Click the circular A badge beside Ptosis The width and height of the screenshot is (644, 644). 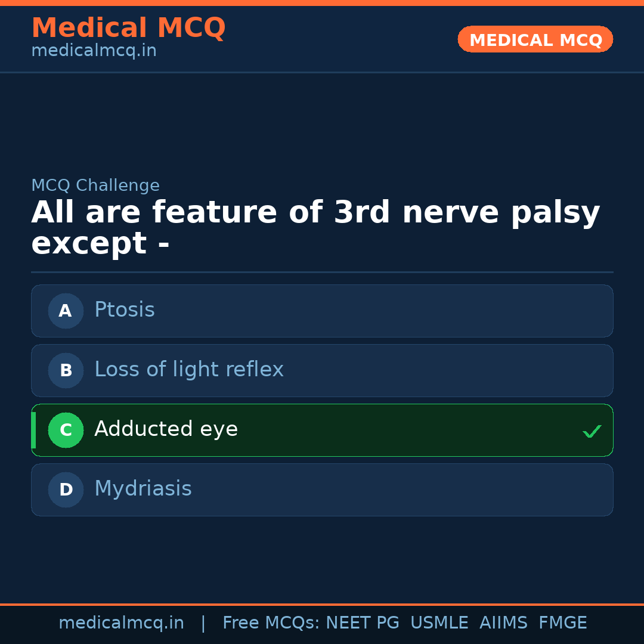[x=66, y=311]
